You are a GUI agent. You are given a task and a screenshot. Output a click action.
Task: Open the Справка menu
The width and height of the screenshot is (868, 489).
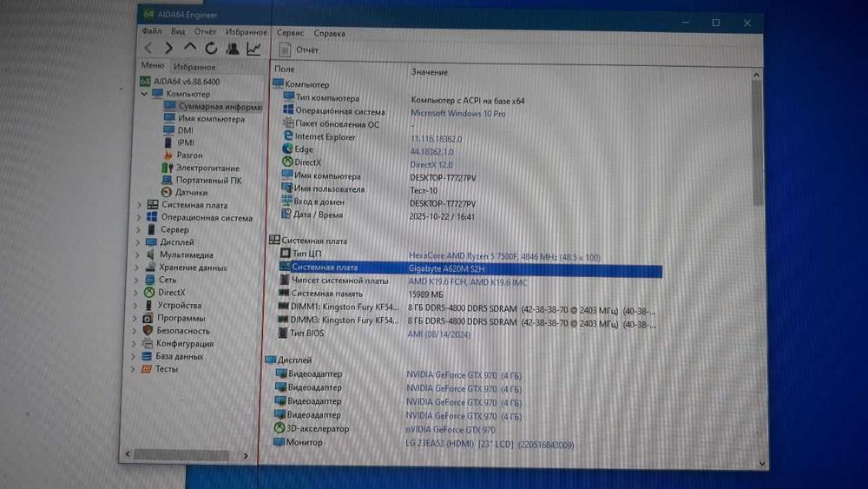329,33
